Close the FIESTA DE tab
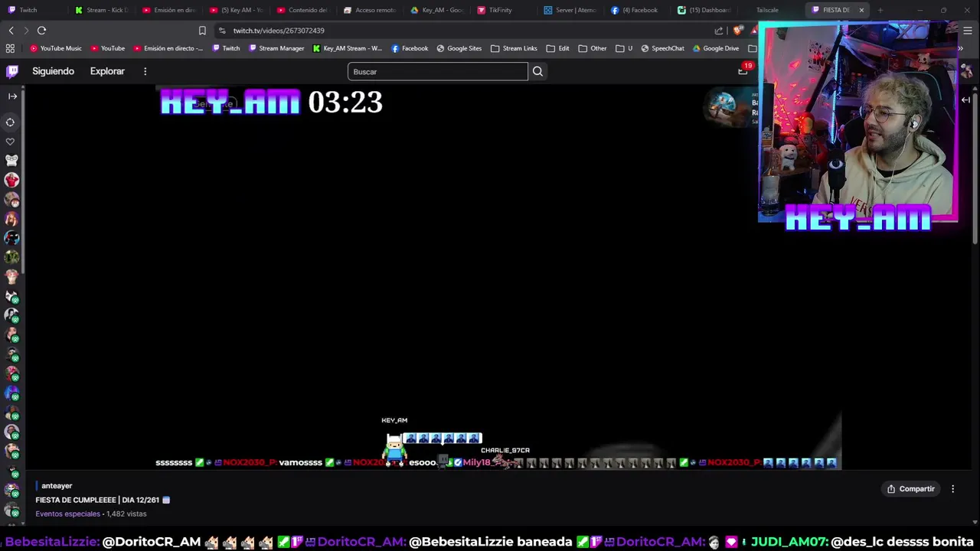Image resolution: width=980 pixels, height=551 pixels. 861,10
